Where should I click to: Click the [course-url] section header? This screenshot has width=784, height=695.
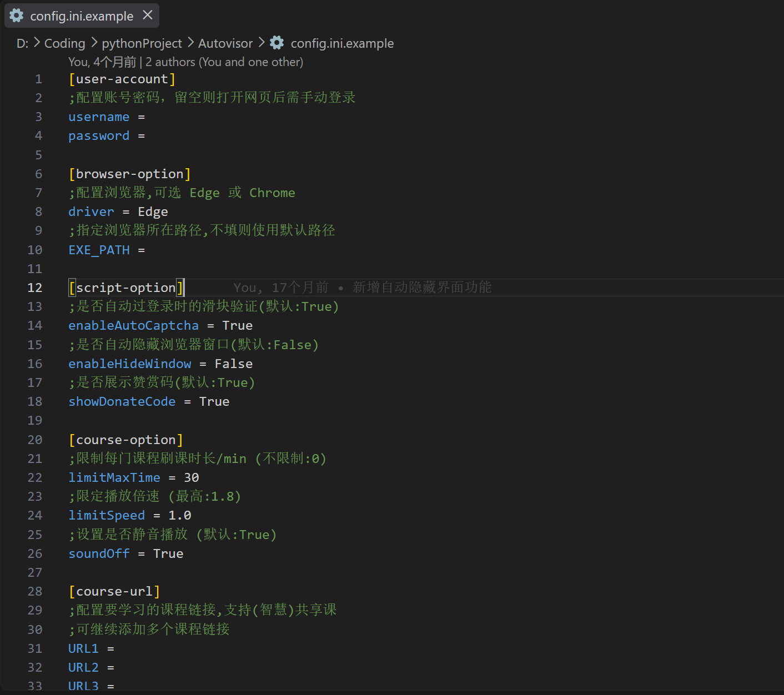[x=114, y=592]
